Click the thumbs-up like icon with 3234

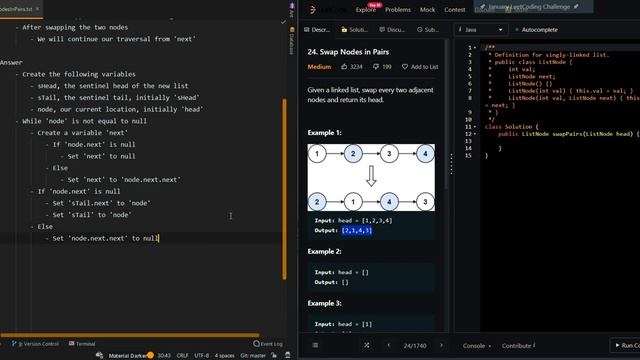coord(344,67)
